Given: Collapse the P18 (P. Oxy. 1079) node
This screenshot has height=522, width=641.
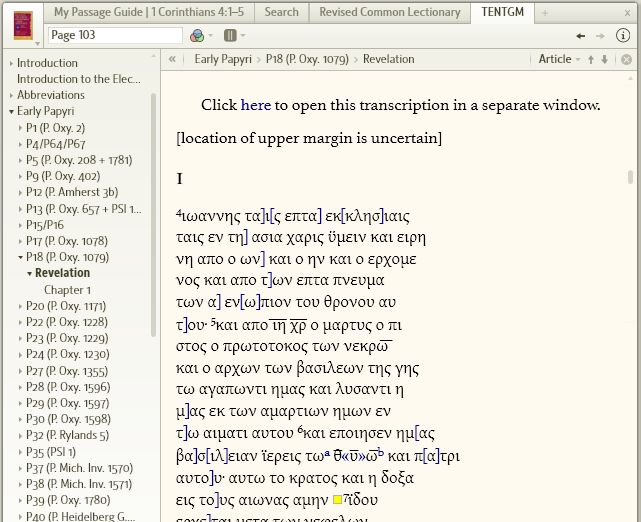Looking at the screenshot, I should (x=20, y=257).
